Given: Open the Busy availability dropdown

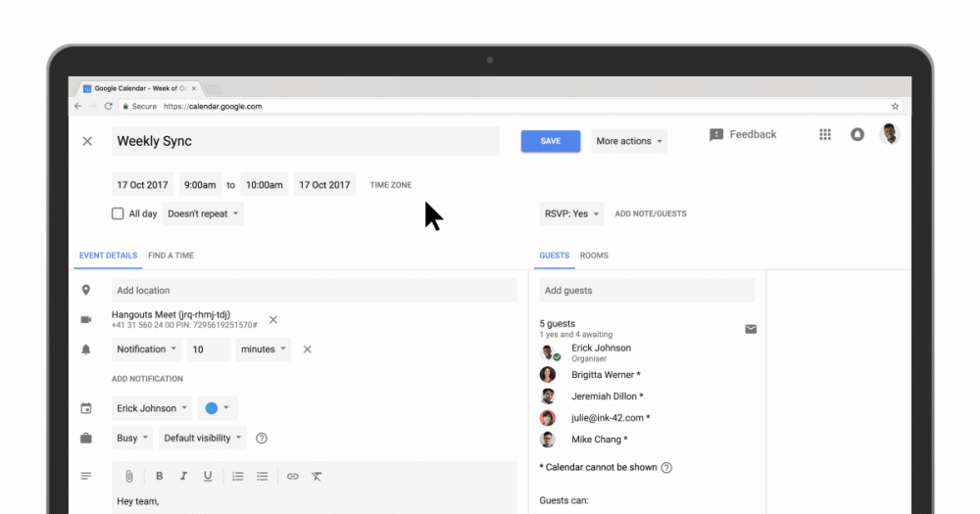Looking at the screenshot, I should click(133, 439).
